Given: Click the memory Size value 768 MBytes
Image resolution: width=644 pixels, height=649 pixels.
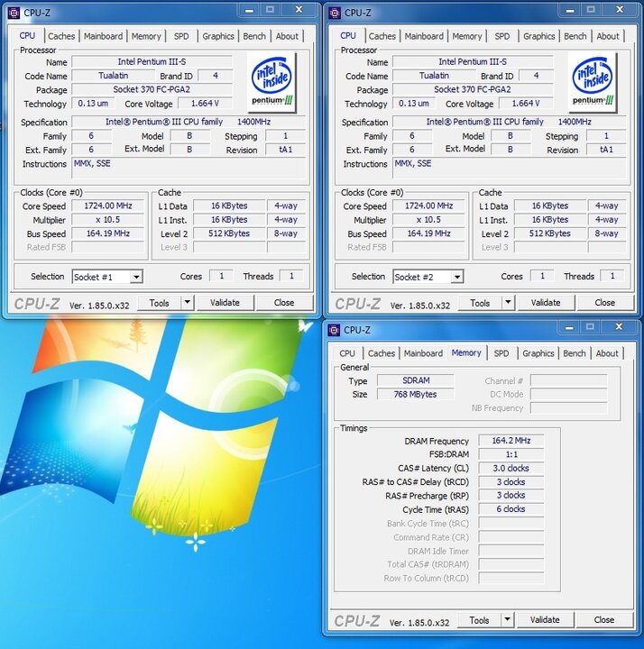Looking at the screenshot, I should 416,395.
